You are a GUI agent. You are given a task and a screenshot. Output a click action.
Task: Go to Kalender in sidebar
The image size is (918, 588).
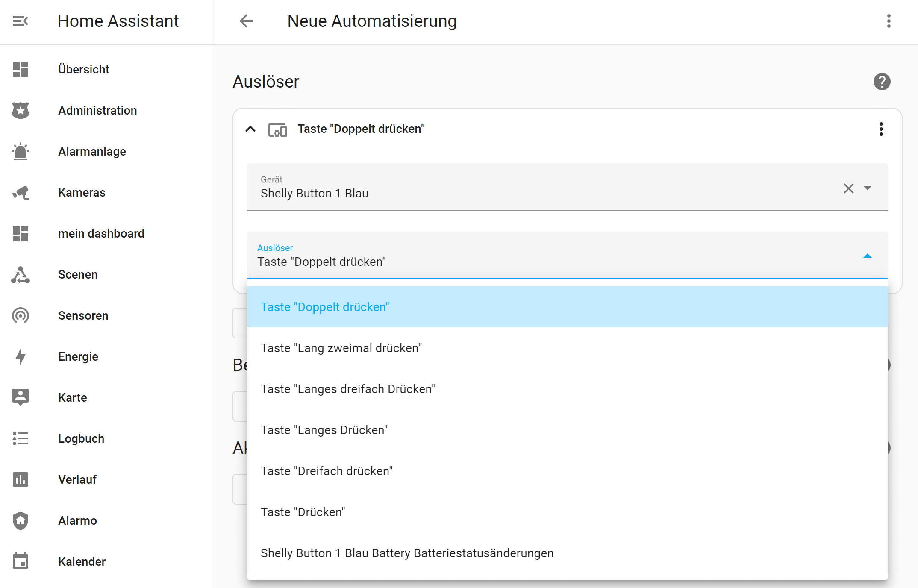coord(82,562)
